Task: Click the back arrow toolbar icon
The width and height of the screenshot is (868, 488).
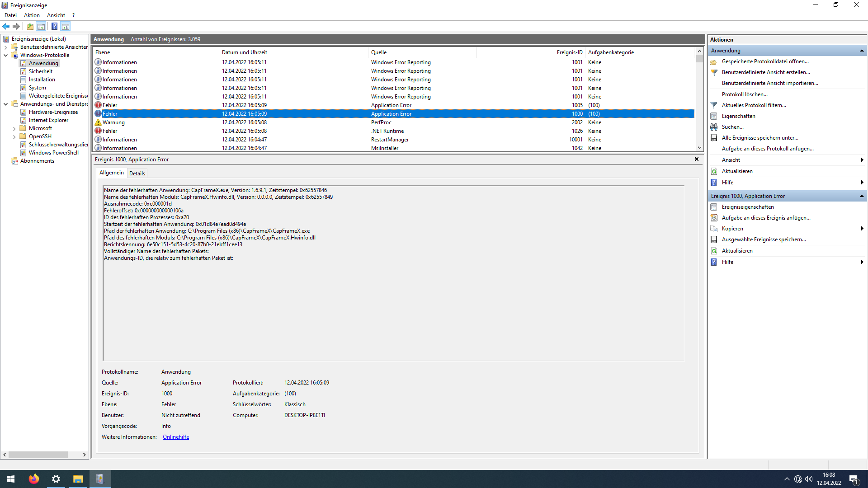Action: click(x=6, y=26)
